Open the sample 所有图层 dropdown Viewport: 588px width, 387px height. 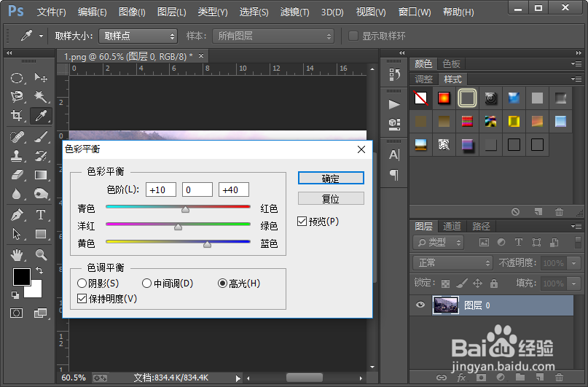(x=273, y=36)
